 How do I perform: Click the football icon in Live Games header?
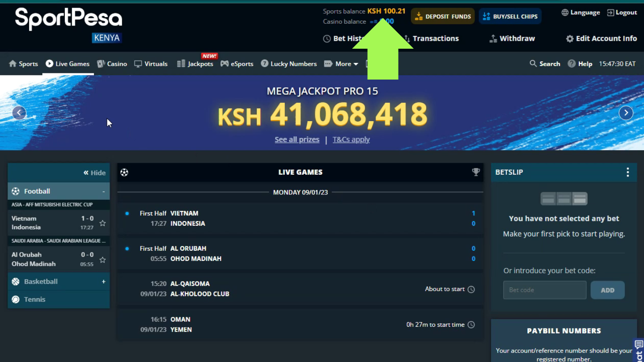(124, 172)
